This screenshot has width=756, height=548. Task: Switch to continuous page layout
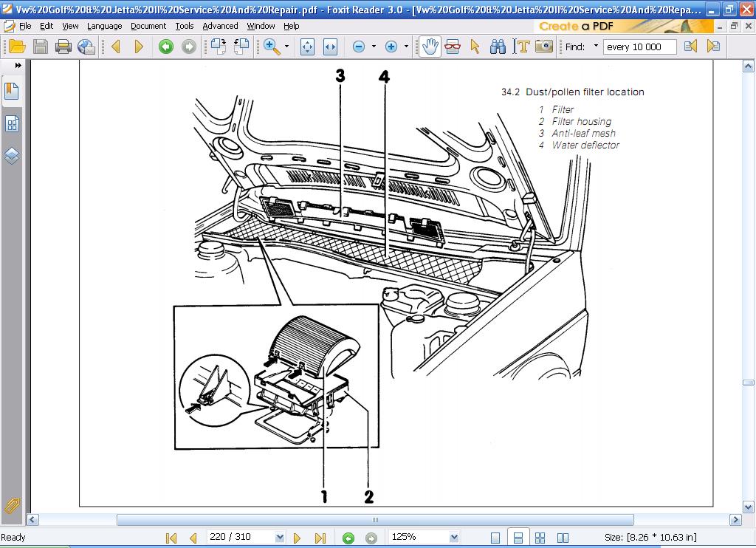pos(518,538)
